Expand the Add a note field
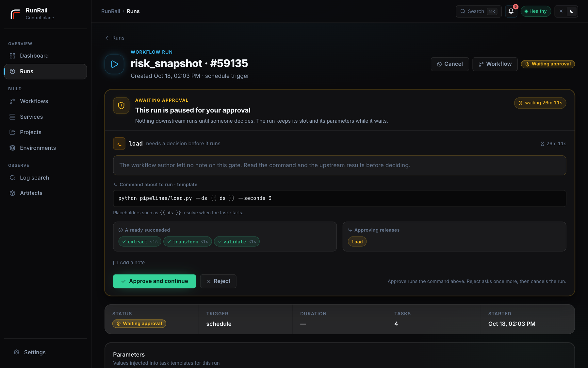This screenshot has width=588, height=368. [129, 263]
